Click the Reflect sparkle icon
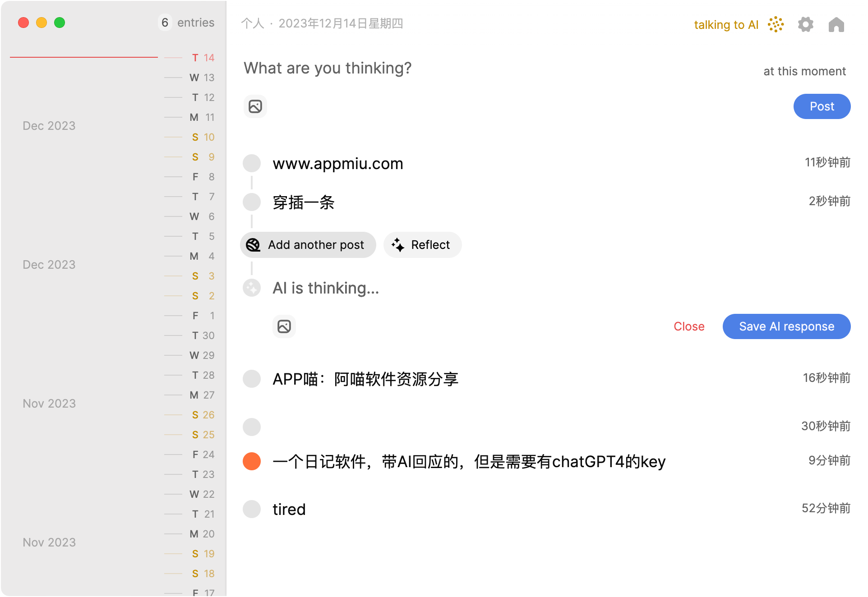Viewport: 868px width, 597px height. click(x=397, y=245)
